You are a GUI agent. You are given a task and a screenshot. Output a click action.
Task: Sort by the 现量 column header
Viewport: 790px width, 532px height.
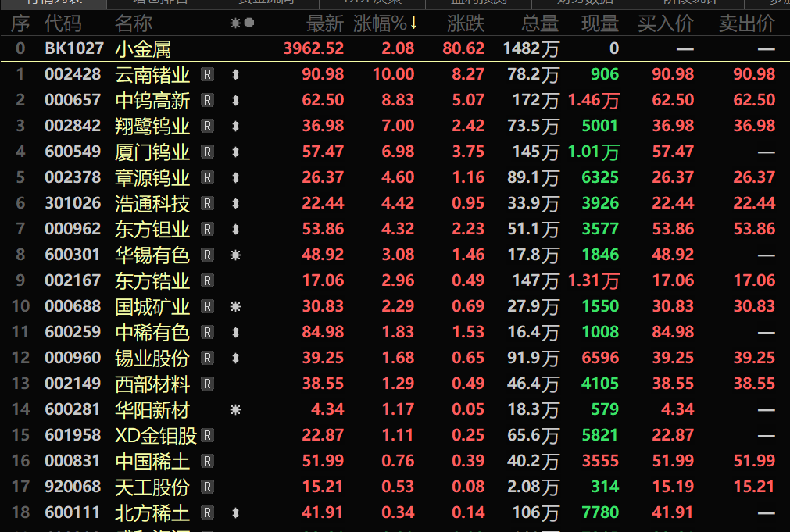tap(600, 23)
